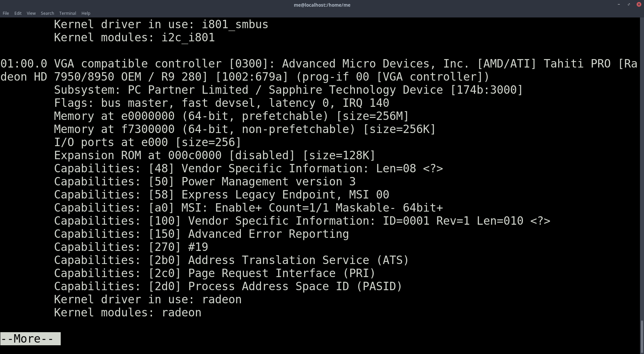Viewport: 644px width, 354px height.
Task: Open the Terminal menu
Action: click(x=67, y=13)
